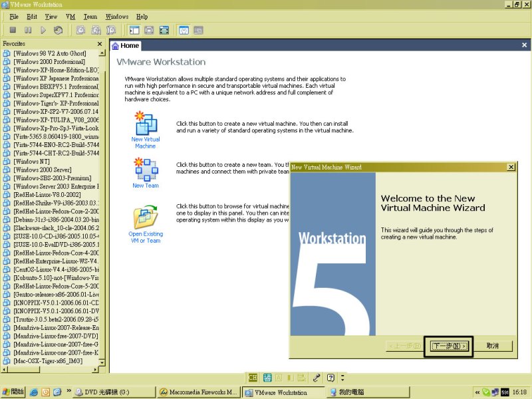Select [Windows 2000 Server] favorite
The width and height of the screenshot is (532, 399).
coord(43,170)
